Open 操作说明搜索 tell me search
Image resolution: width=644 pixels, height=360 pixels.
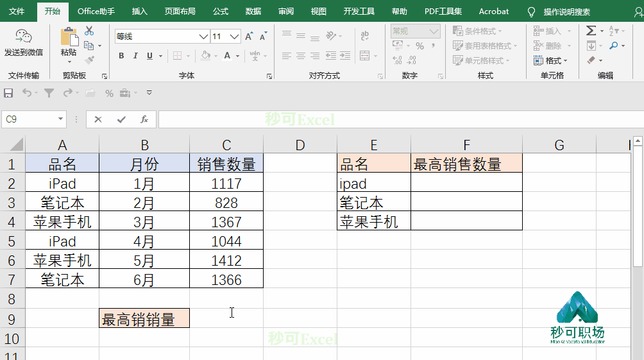point(567,12)
